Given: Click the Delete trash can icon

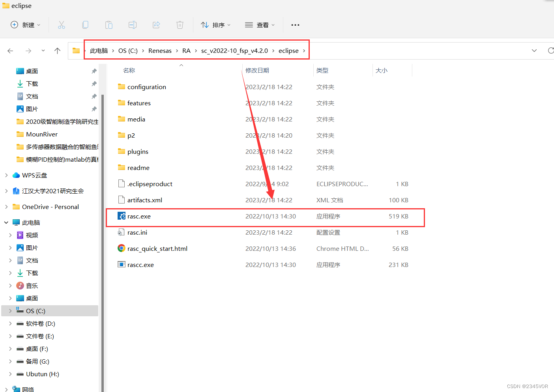Looking at the screenshot, I should point(180,25).
